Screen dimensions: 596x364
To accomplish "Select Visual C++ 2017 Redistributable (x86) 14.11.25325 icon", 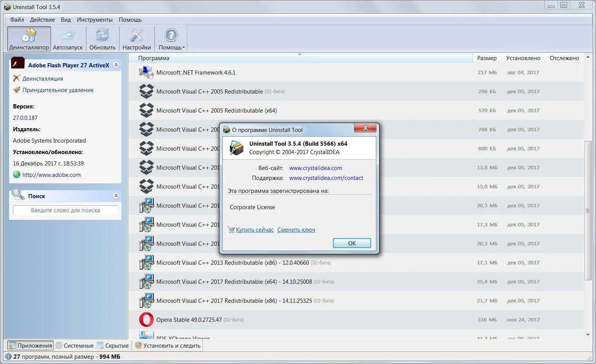I will (146, 300).
